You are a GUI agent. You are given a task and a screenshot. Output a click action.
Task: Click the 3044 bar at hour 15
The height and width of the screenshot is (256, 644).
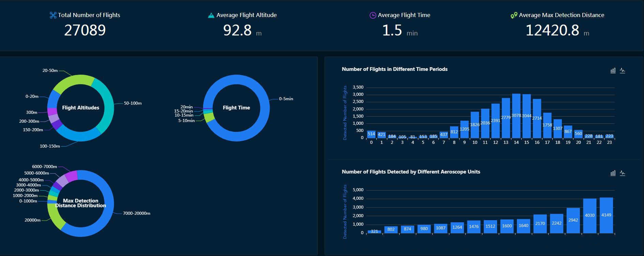click(x=527, y=116)
